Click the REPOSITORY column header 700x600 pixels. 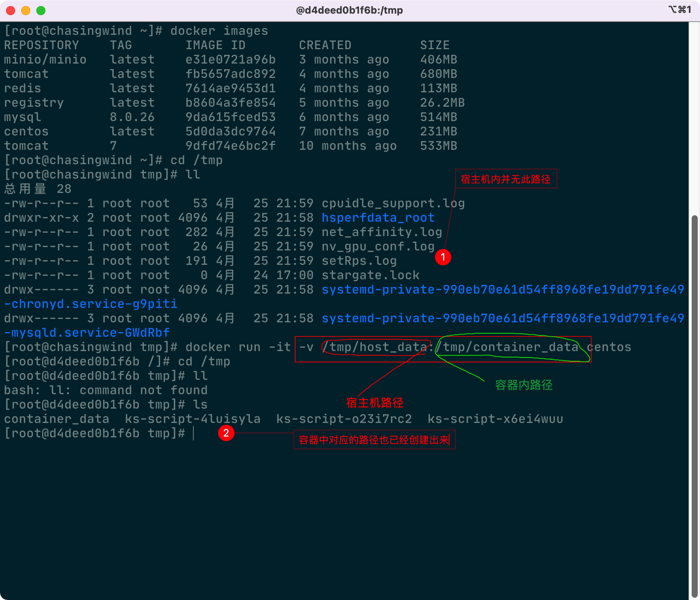pos(41,45)
